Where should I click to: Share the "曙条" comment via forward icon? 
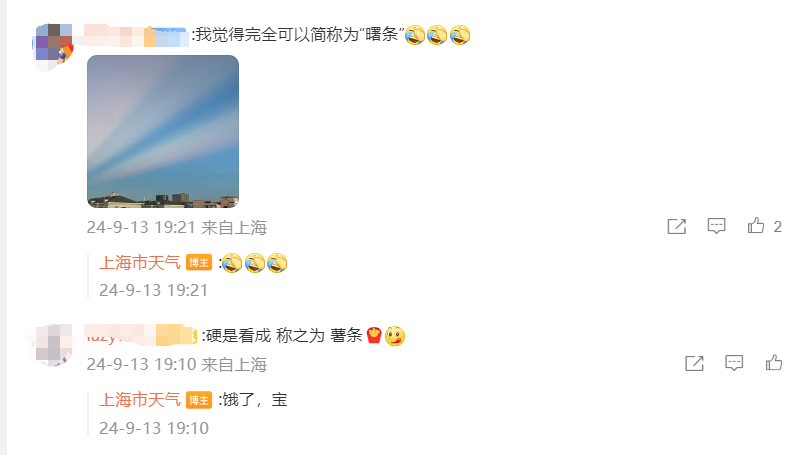(x=676, y=226)
